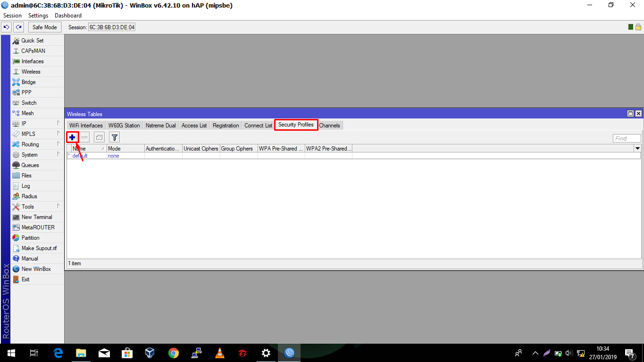Sort by the Name column header
The height and width of the screenshot is (362, 644).
[89, 149]
